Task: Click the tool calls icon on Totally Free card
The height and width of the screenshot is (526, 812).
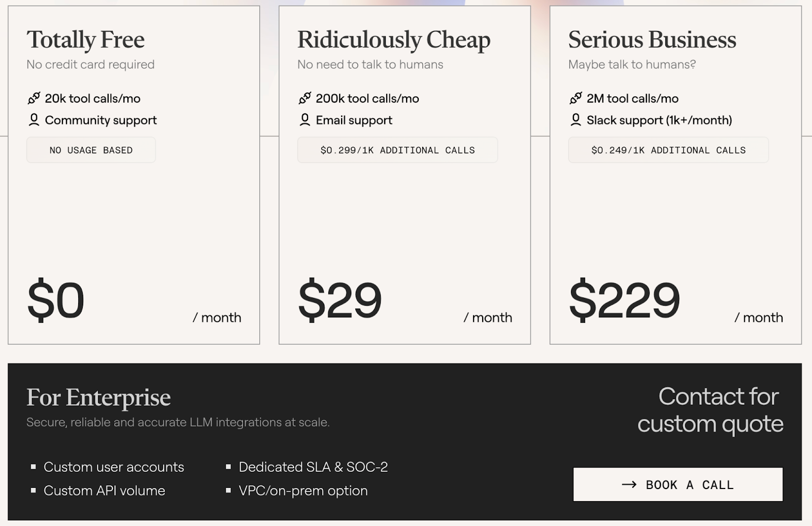Action: pyautogui.click(x=33, y=98)
